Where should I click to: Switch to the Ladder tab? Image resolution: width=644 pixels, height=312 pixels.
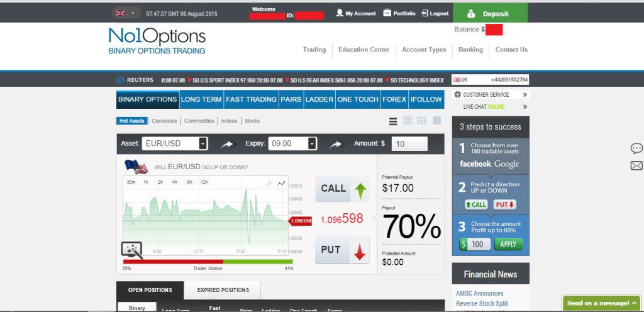click(319, 99)
